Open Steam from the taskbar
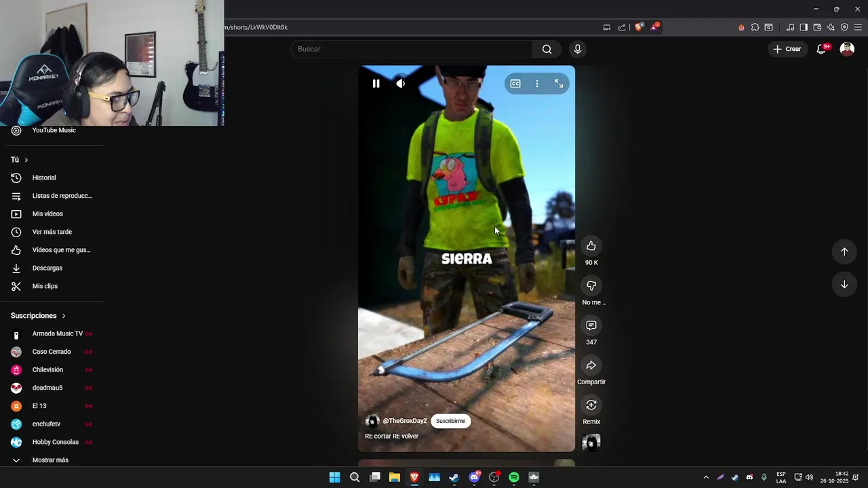 (454, 477)
